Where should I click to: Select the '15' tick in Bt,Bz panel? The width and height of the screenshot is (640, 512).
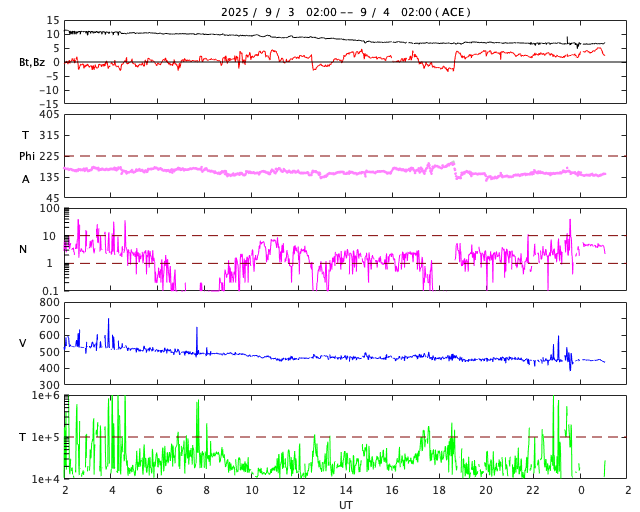click(53, 20)
